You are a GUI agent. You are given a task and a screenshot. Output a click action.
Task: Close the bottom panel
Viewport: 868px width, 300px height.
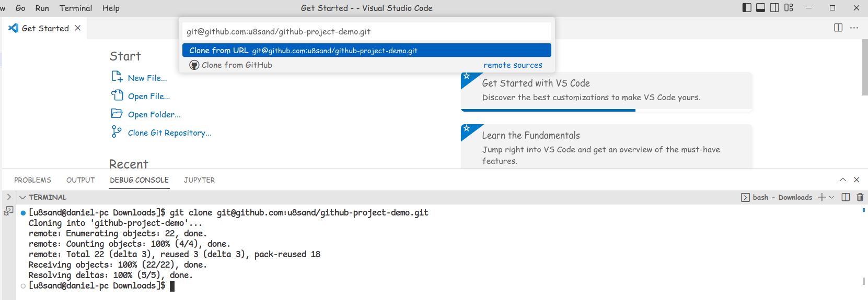[857, 179]
